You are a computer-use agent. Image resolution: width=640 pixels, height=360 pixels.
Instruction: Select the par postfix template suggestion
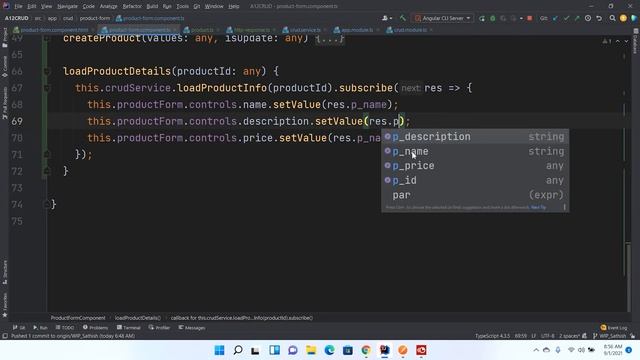pos(475,195)
